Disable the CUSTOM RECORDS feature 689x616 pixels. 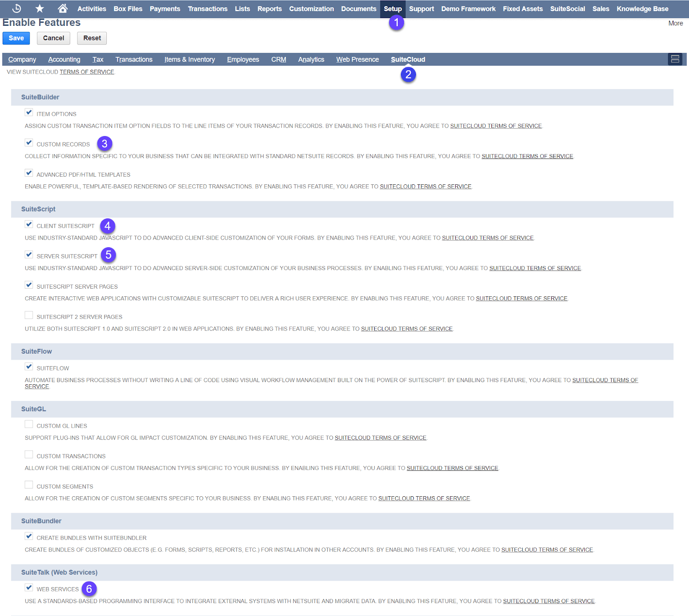pos(29,143)
